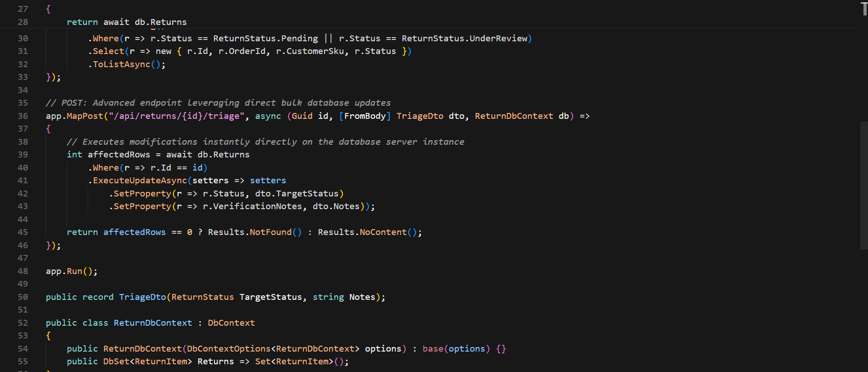868x372 pixels.
Task: Click 'ReturnDbContext' in the MapPost parameters
Action: point(514,116)
